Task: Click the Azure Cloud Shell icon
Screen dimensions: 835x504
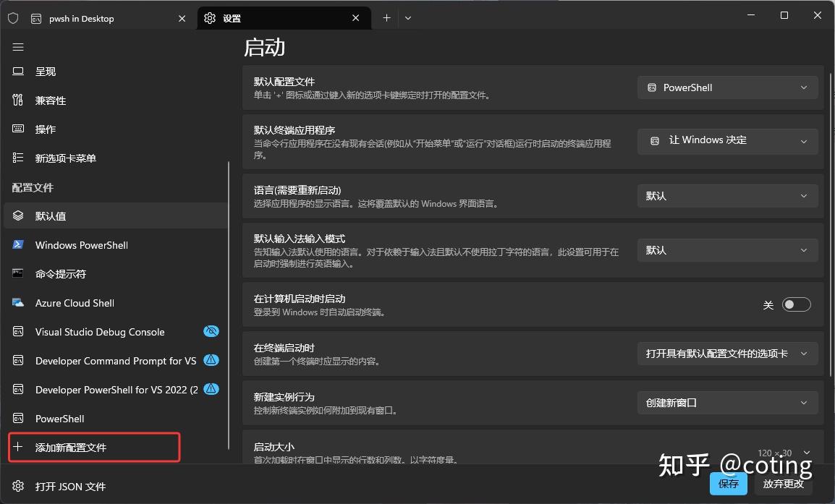Action: [x=18, y=302]
